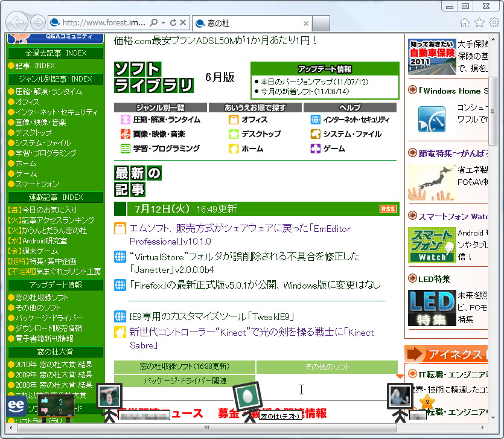Screen dimensions: 504x439
Task: Select the 窓の杜収録ソフト tab
Action: click(x=185, y=367)
